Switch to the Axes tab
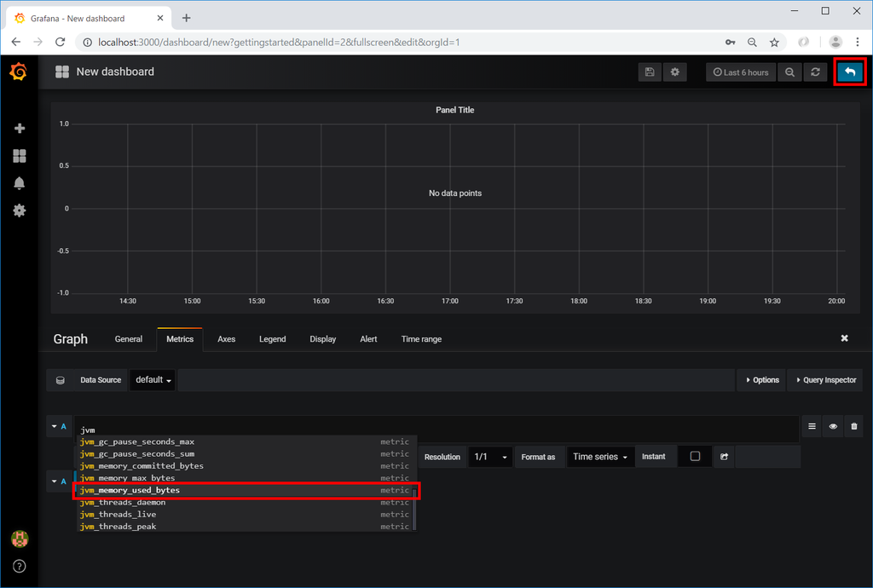Image resolution: width=873 pixels, height=588 pixels. pyautogui.click(x=227, y=339)
